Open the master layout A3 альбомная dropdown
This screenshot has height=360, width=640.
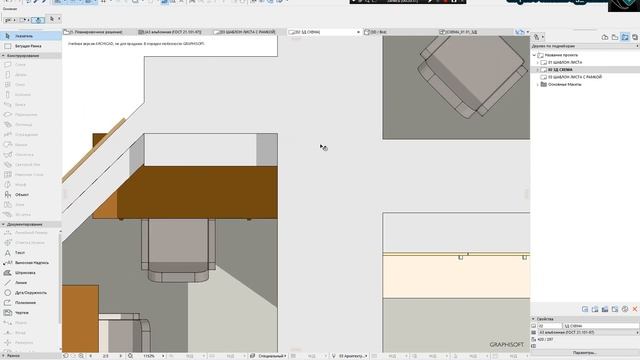588,333
